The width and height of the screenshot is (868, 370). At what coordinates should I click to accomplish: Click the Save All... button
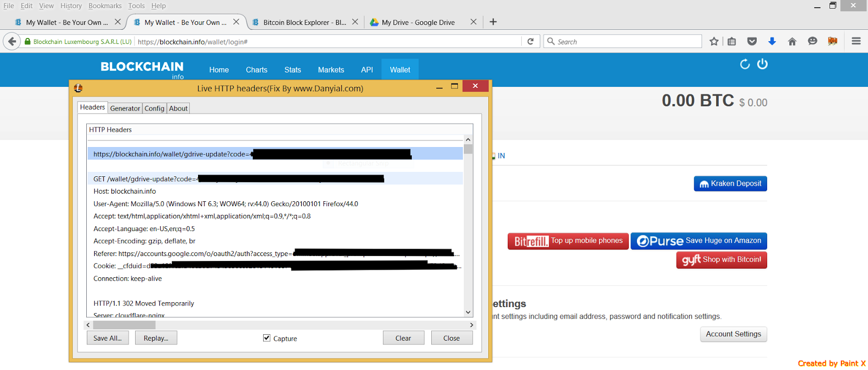click(x=107, y=338)
